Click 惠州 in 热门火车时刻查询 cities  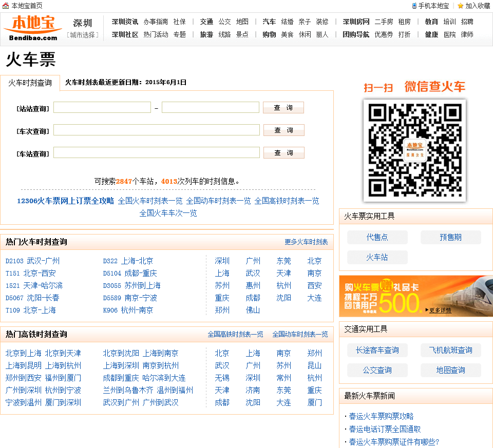pos(253,285)
